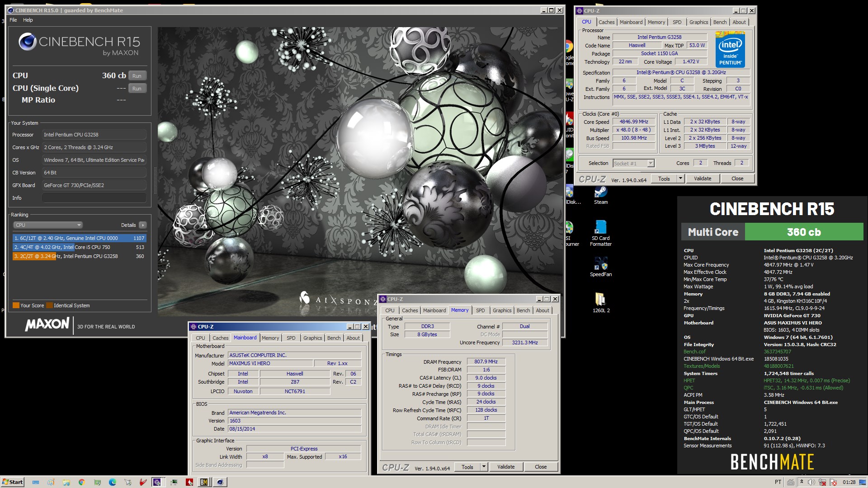Open About tab in Memory CPU-Z window
868x488 pixels.
pos(542,310)
